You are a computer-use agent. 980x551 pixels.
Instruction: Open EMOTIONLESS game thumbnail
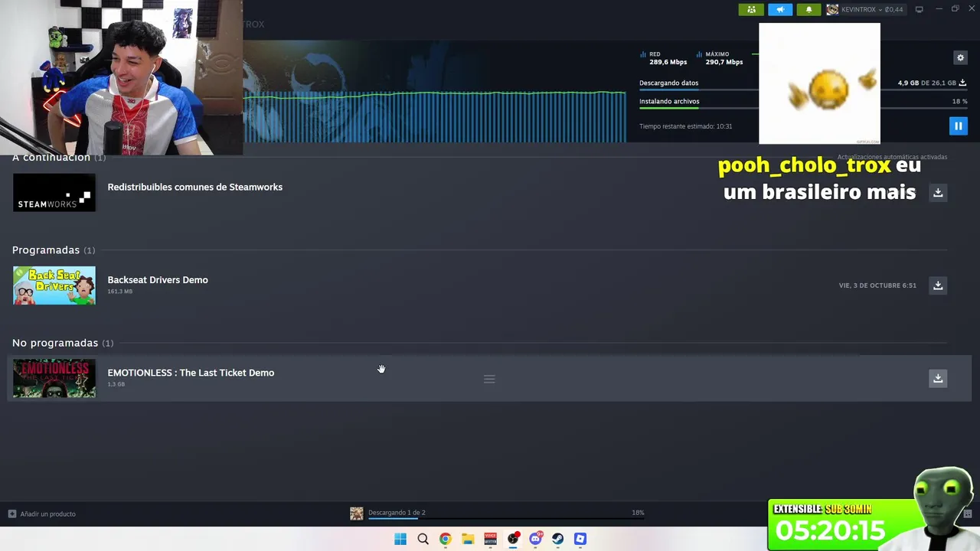(x=54, y=378)
